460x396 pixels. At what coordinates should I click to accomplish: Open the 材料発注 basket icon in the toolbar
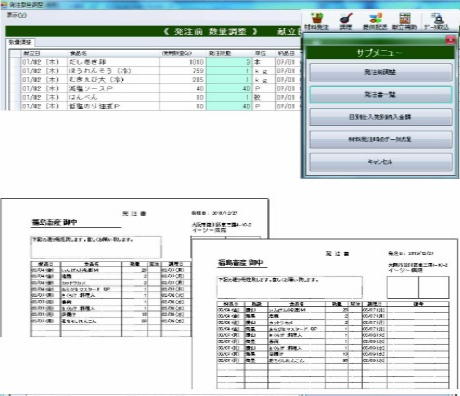coord(316,21)
